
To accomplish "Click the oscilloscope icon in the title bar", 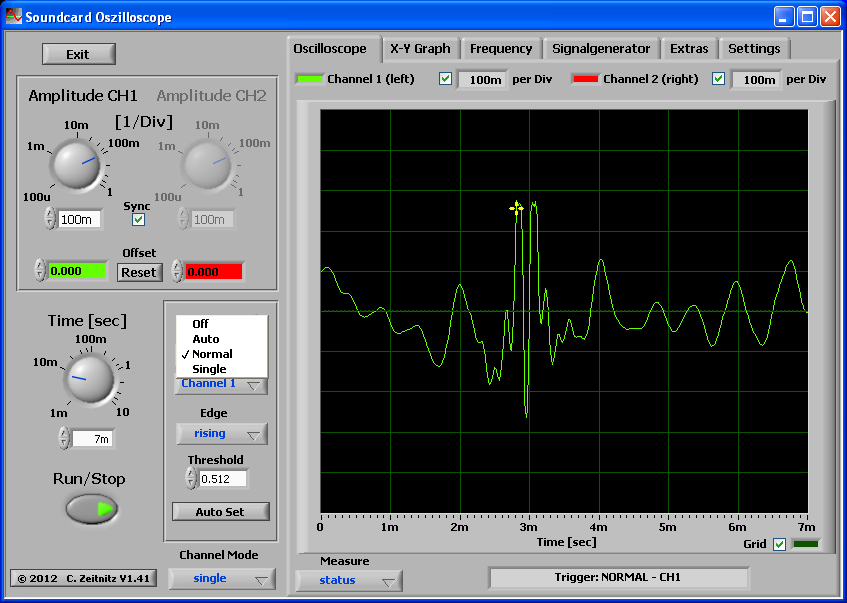I will pos(14,16).
